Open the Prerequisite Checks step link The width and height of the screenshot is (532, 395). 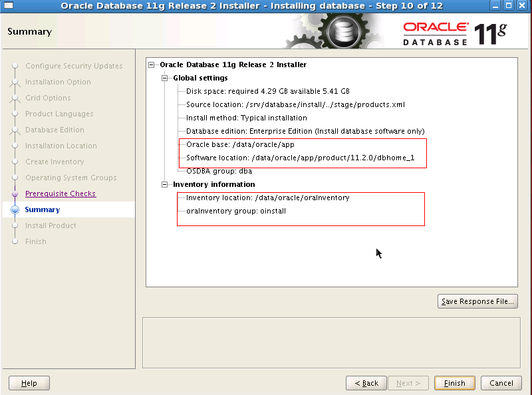pos(61,194)
